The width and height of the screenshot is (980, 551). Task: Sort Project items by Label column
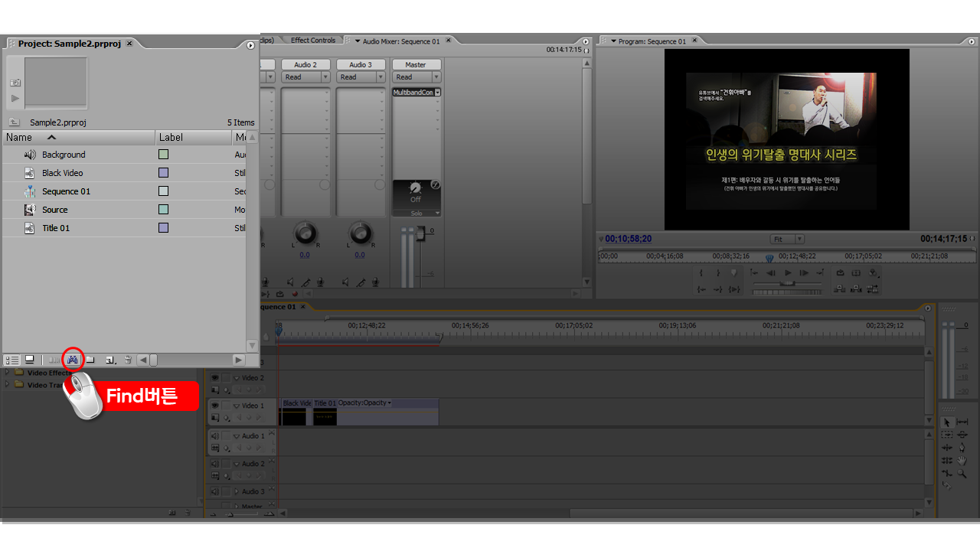click(194, 137)
